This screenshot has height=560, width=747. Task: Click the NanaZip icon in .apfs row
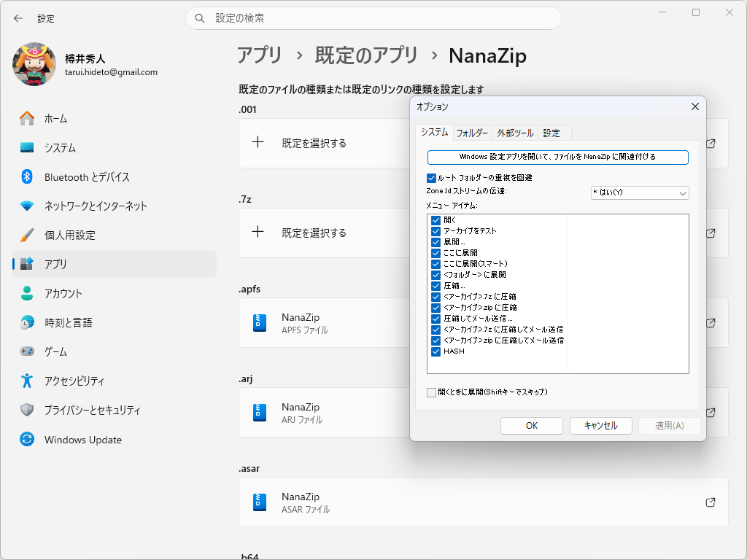point(260,323)
